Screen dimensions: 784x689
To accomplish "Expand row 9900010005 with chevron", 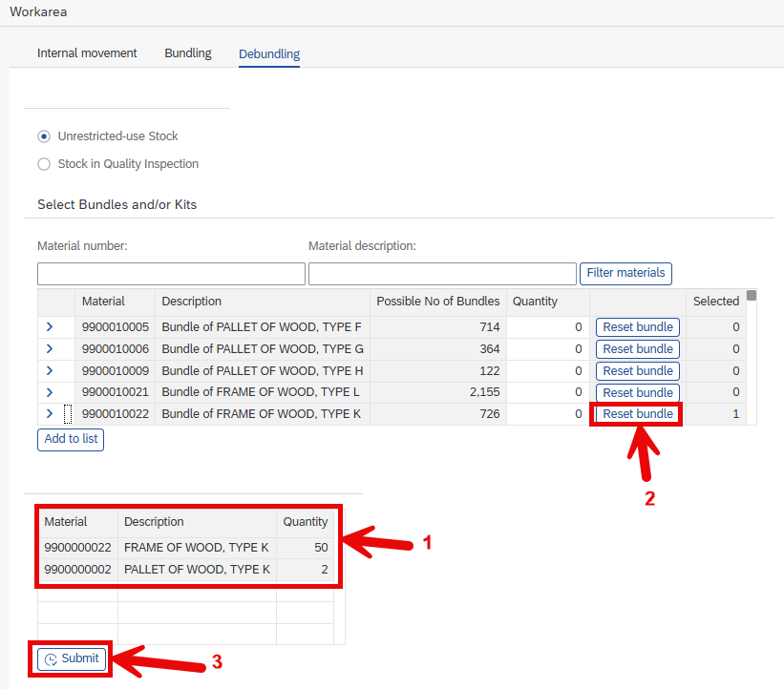I will pos(50,327).
